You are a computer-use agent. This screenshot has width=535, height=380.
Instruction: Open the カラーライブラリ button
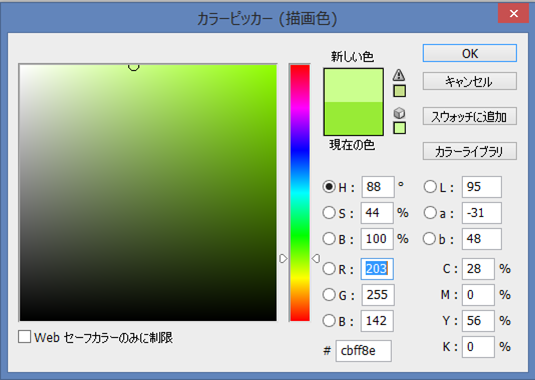coord(469,151)
